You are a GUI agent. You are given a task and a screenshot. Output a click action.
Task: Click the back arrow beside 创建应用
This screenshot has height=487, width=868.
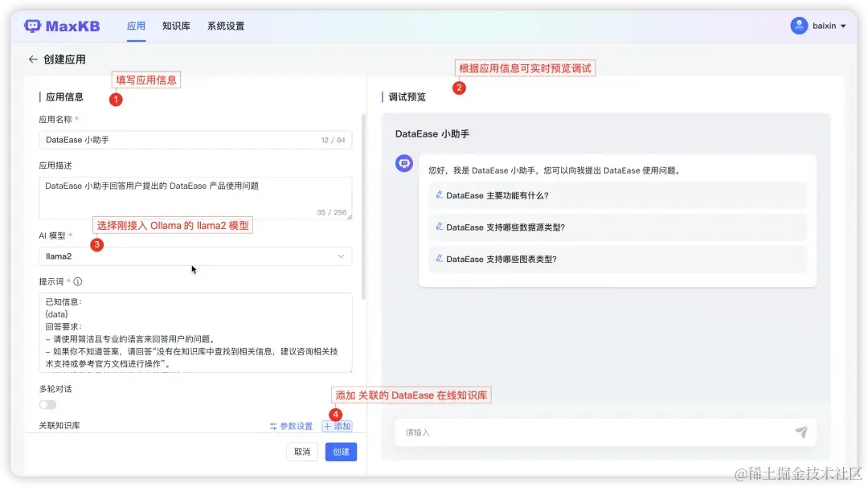[x=33, y=59]
